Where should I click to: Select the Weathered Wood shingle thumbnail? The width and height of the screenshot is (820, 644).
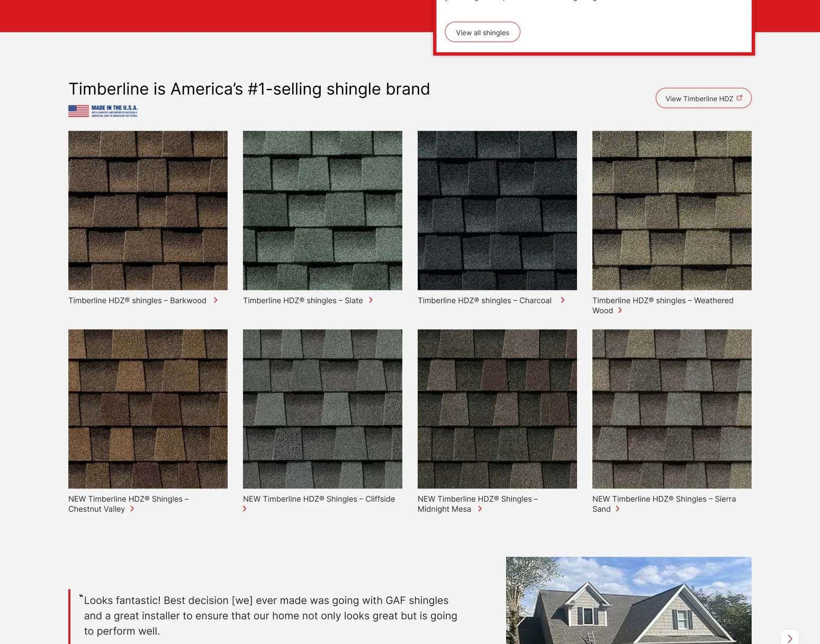(672, 211)
